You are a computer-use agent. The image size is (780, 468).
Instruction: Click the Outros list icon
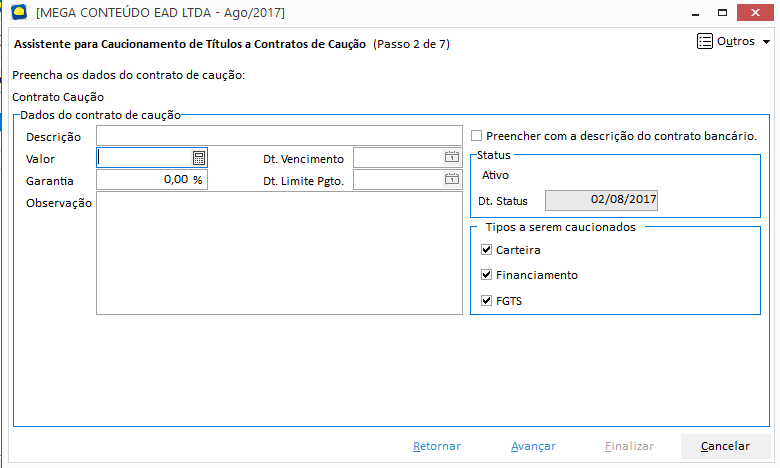704,42
